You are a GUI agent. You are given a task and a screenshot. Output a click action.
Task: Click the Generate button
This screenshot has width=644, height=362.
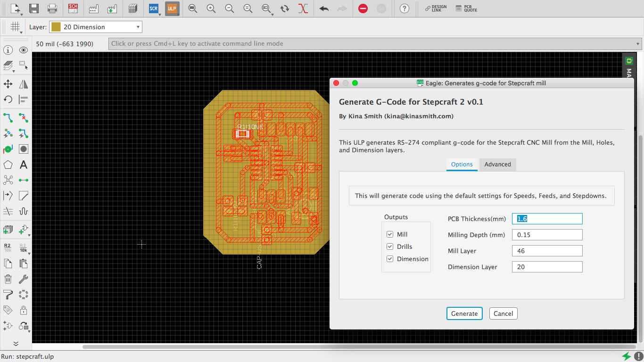pos(464,313)
